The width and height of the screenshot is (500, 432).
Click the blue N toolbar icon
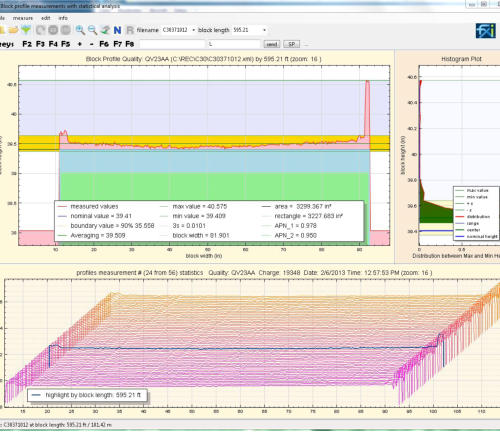117,30
